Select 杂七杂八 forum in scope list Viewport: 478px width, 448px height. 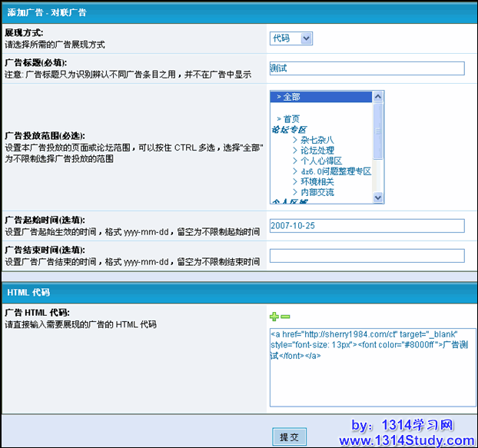(x=317, y=140)
